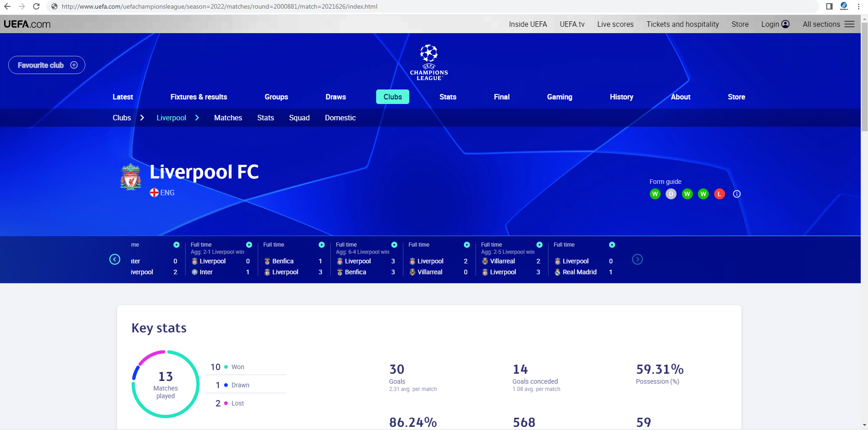Expand chevron after Liverpool breadcrumb
This screenshot has height=430, width=868.
pyautogui.click(x=197, y=118)
